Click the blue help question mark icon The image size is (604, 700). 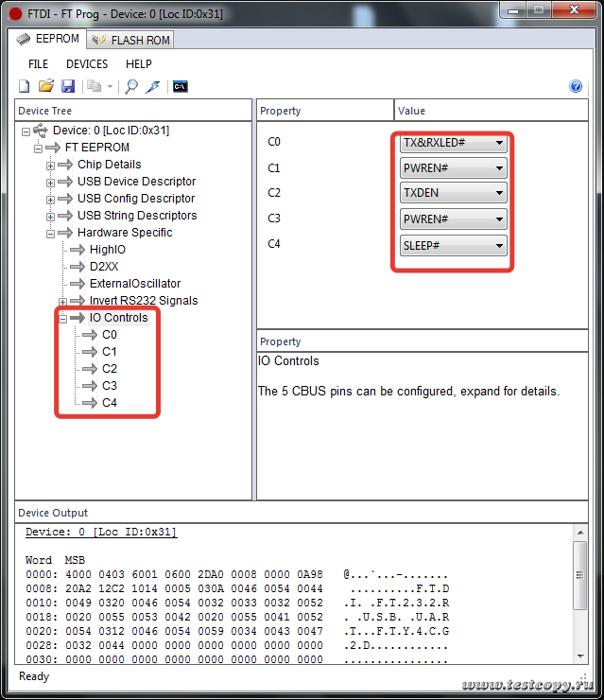[576, 86]
